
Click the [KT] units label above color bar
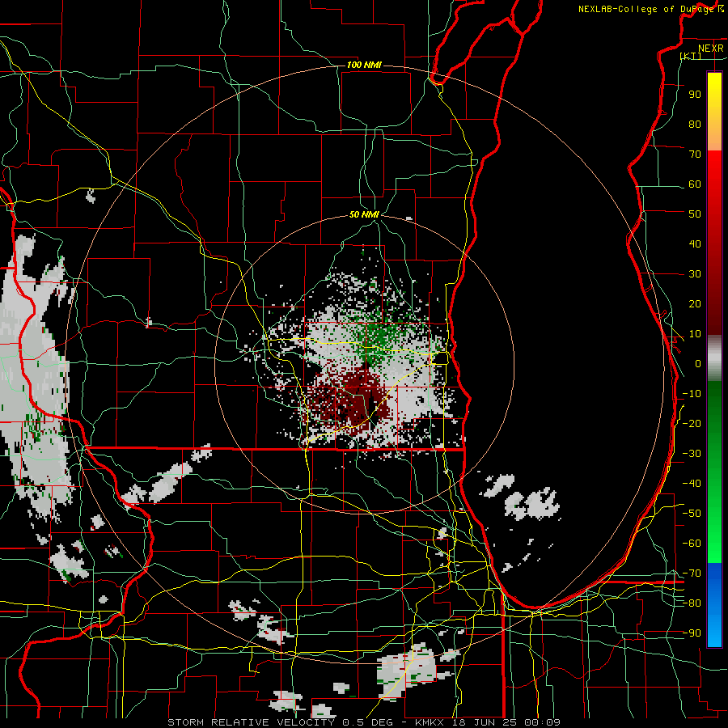(691, 56)
